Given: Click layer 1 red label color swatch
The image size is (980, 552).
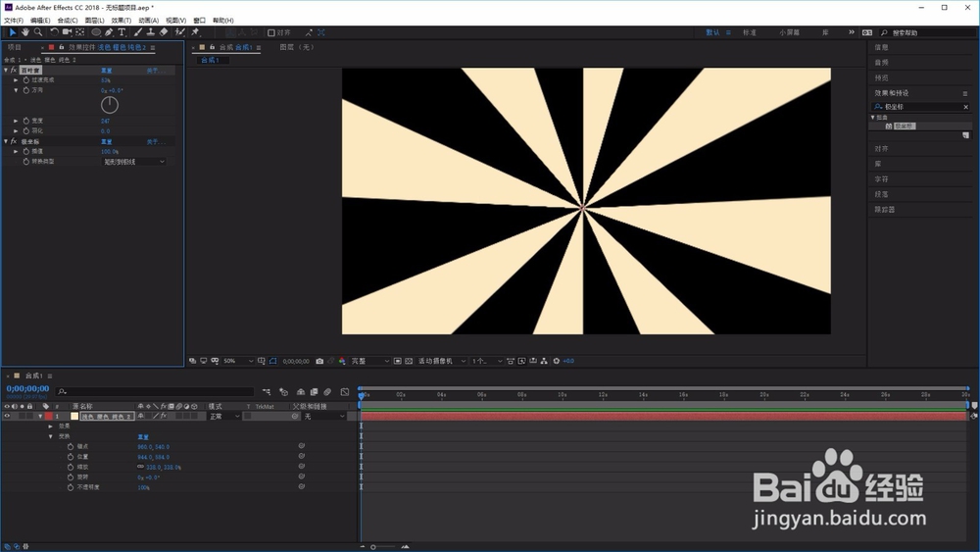Looking at the screenshot, I should [x=49, y=417].
